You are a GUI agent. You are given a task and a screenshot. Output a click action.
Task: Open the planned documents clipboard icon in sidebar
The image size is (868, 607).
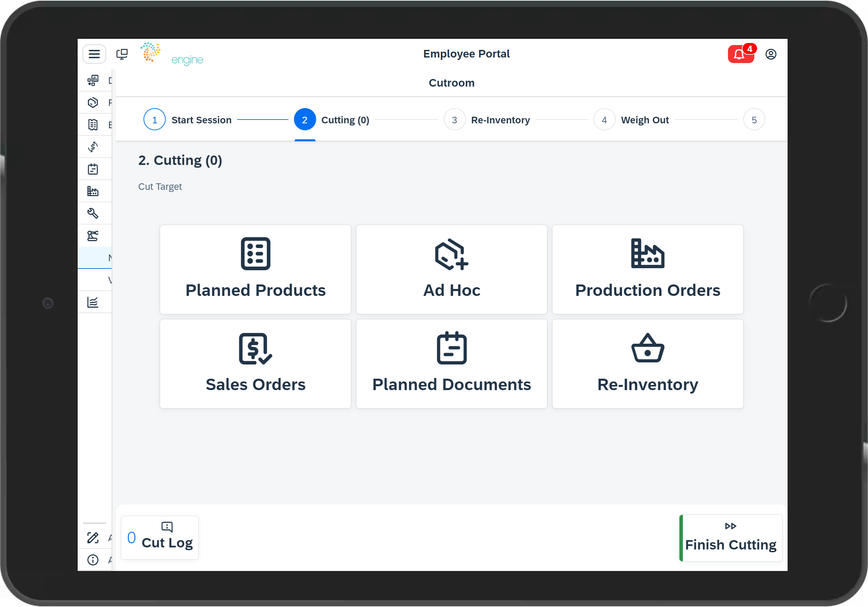tap(93, 169)
